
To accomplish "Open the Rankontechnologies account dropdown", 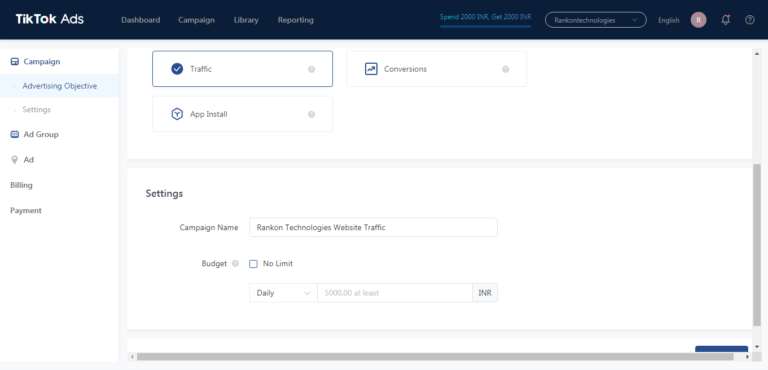I will pos(596,20).
